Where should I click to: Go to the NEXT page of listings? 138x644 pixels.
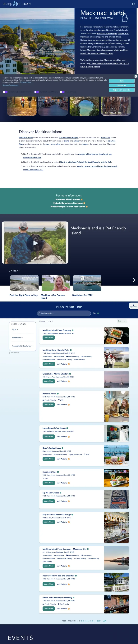pyautogui.click(x=98, y=621)
